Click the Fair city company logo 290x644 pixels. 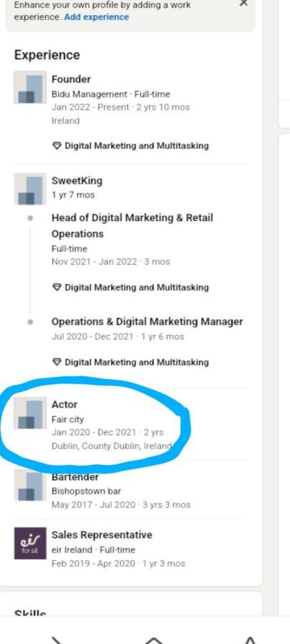[30, 412]
